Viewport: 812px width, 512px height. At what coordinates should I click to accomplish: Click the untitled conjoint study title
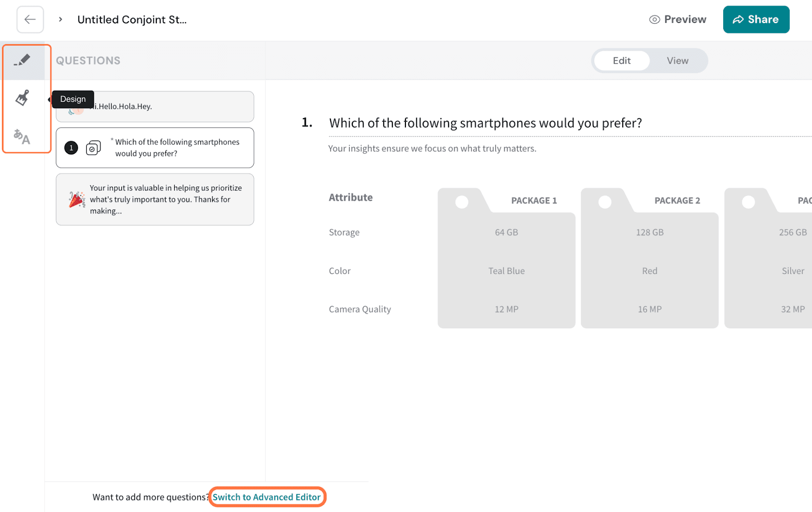pos(132,20)
